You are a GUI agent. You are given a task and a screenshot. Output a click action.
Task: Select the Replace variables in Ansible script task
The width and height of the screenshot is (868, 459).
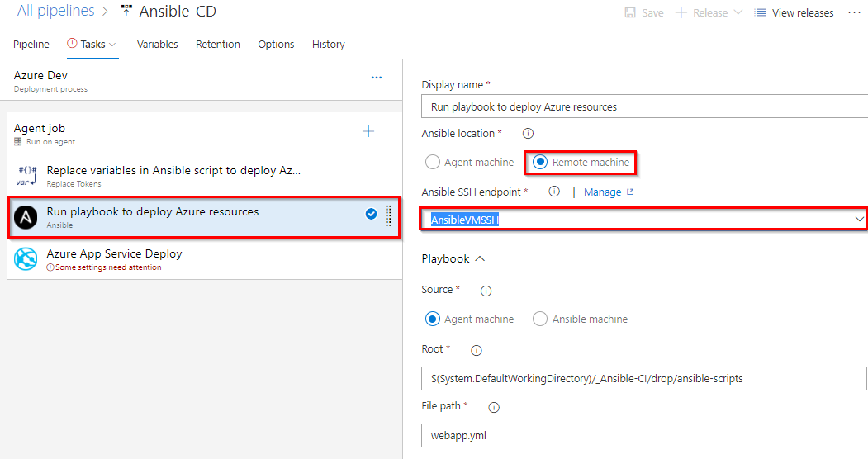205,175
